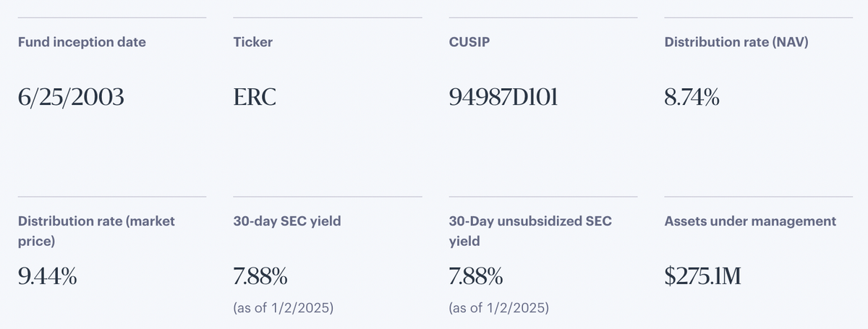Select the $275.1M assets value
The image size is (868, 329).
click(x=702, y=276)
